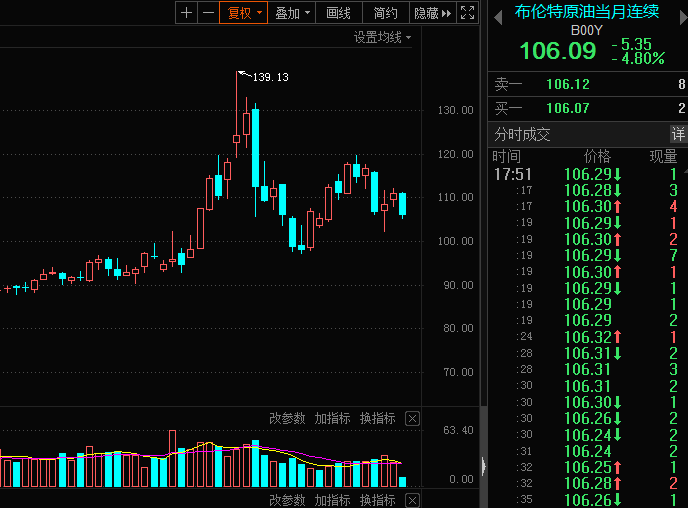The height and width of the screenshot is (508, 688).
Task: Click 改参数 in the volume panel
Action: [287, 418]
